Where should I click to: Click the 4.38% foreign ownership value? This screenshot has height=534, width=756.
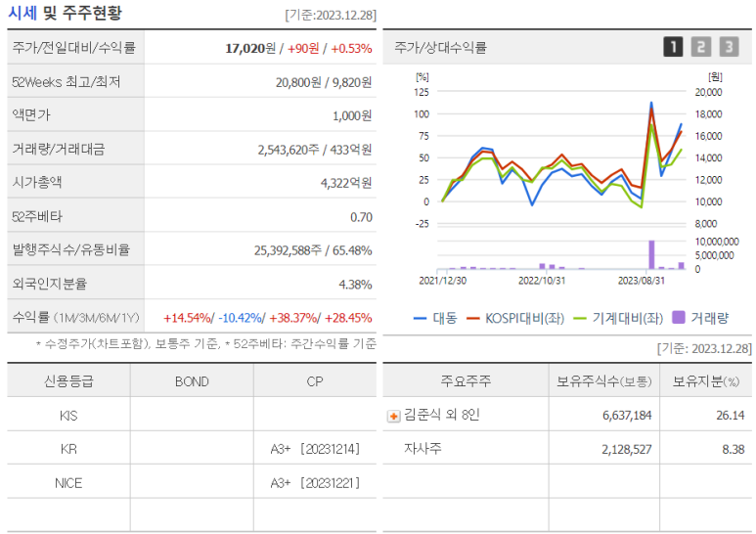(x=355, y=285)
